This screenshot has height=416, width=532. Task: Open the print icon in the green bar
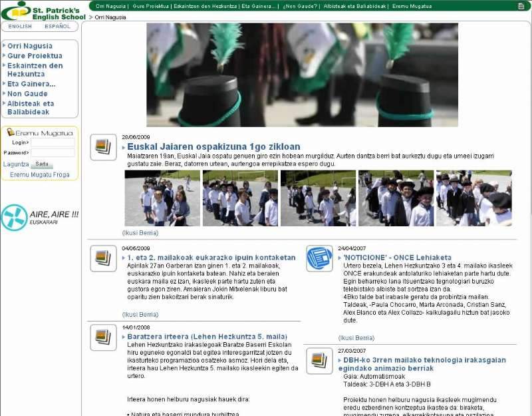521,6
